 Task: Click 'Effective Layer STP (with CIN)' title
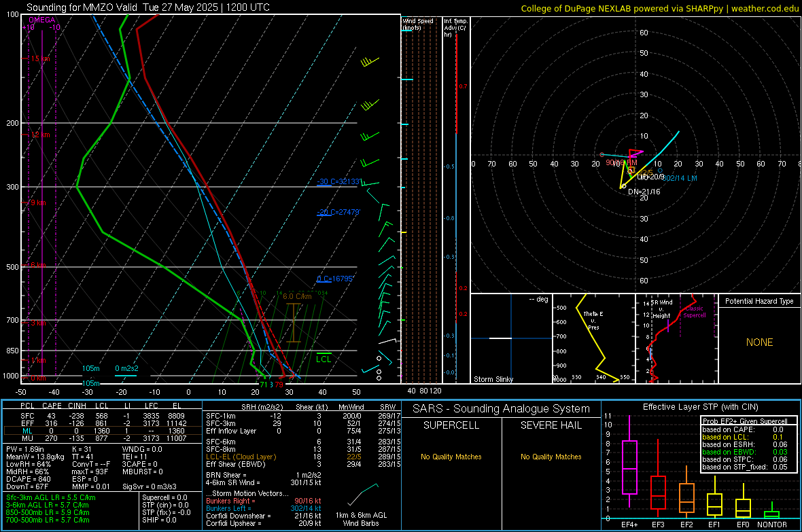pos(700,407)
